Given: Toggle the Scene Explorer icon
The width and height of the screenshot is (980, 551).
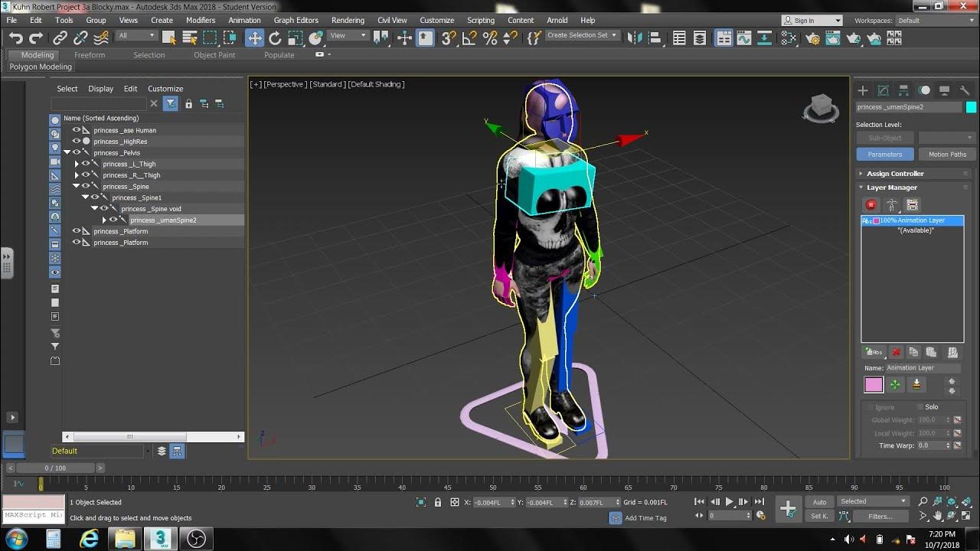Looking at the screenshot, I should [x=679, y=37].
